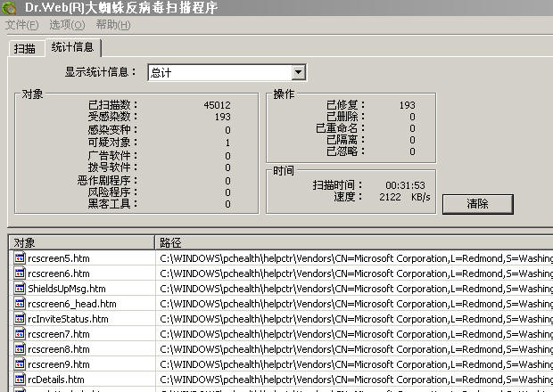The width and height of the screenshot is (553, 392).
Task: Click the path cell of rcscreen5.htm row
Action: 354,258
